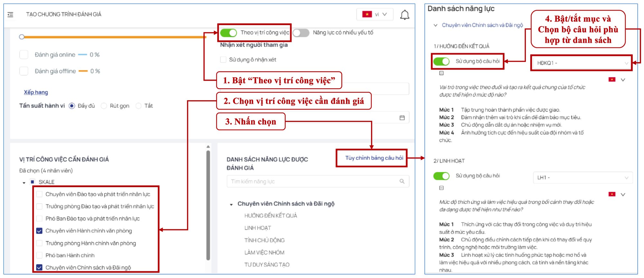Image resolution: width=644 pixels, height=278 pixels.
Task: Click the search magnifier in Tìm kiếm năng lực
Action: click(x=402, y=181)
